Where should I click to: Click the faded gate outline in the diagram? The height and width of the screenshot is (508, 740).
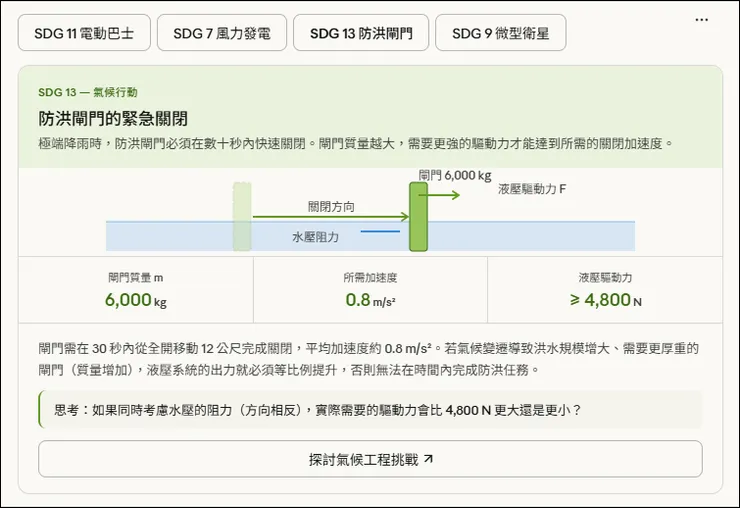click(242, 217)
